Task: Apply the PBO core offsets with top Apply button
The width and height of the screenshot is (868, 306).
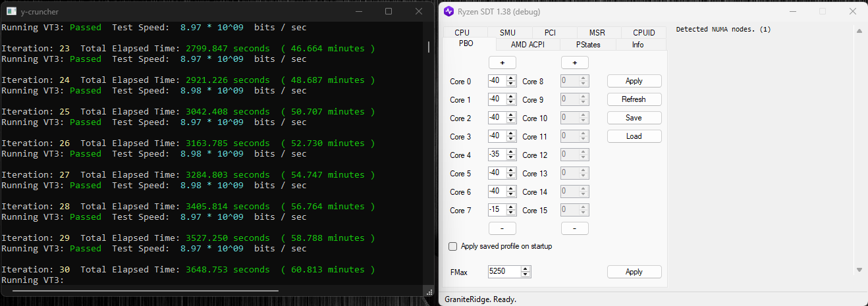Action: pos(634,81)
